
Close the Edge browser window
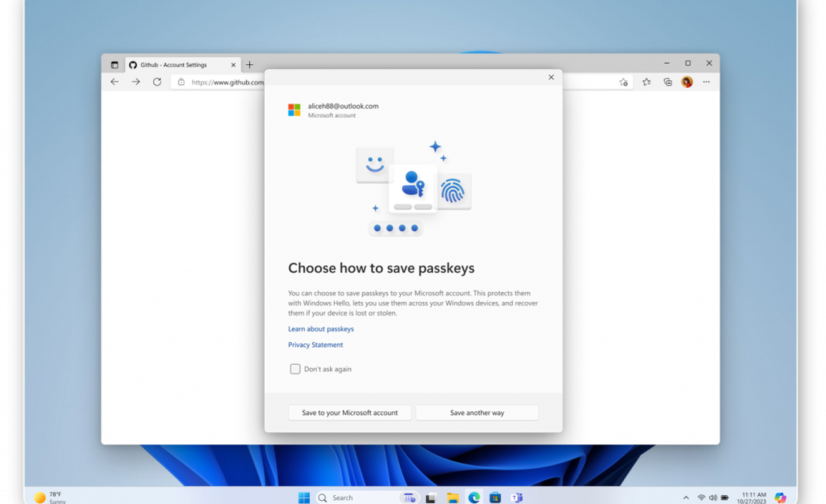coord(709,64)
